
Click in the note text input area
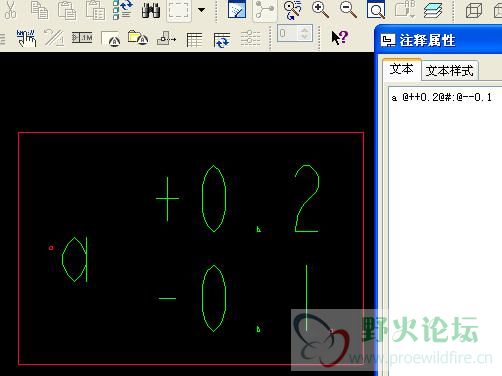click(x=445, y=230)
